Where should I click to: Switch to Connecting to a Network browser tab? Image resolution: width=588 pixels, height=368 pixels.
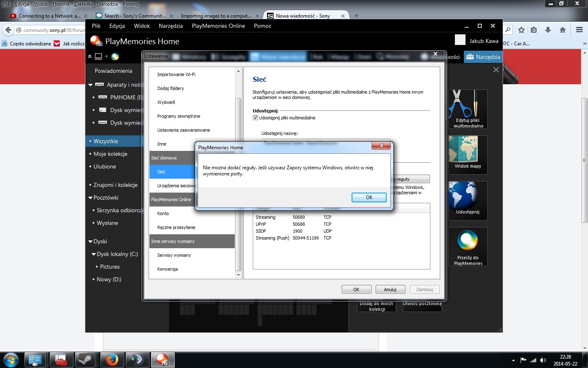49,16
